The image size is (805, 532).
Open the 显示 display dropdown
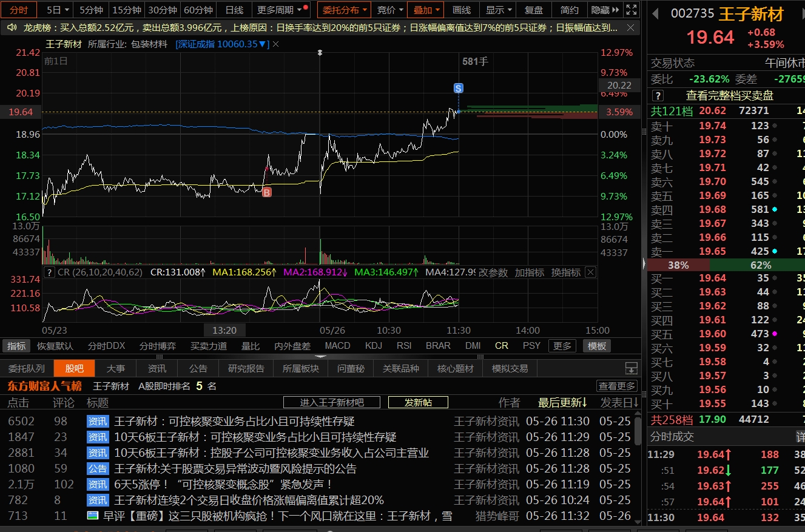tap(499, 10)
